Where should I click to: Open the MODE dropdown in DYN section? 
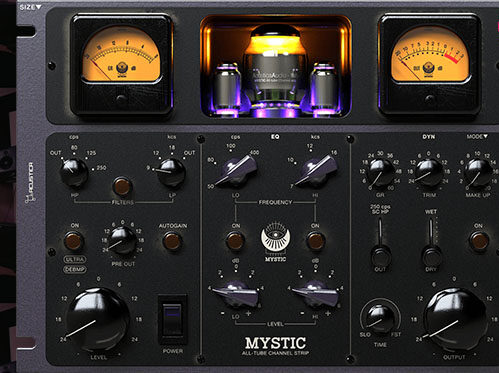pos(477,137)
